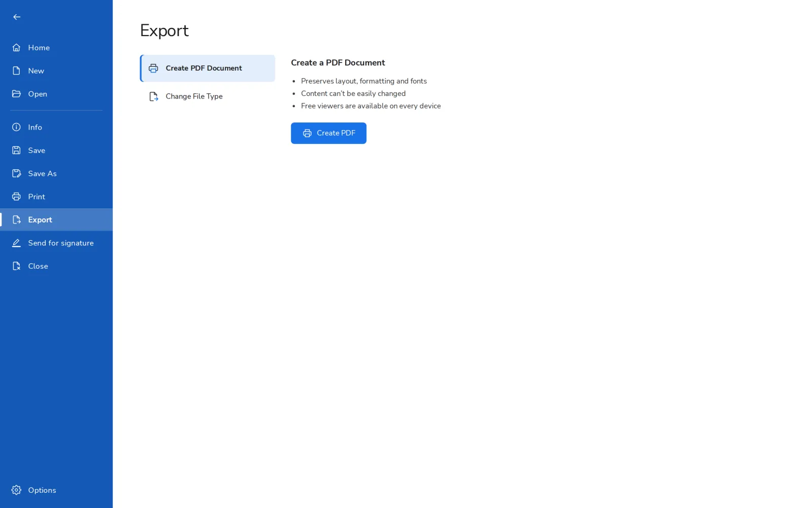Click the Export page icon in sidebar
This screenshot has width=812, height=508.
point(16,220)
